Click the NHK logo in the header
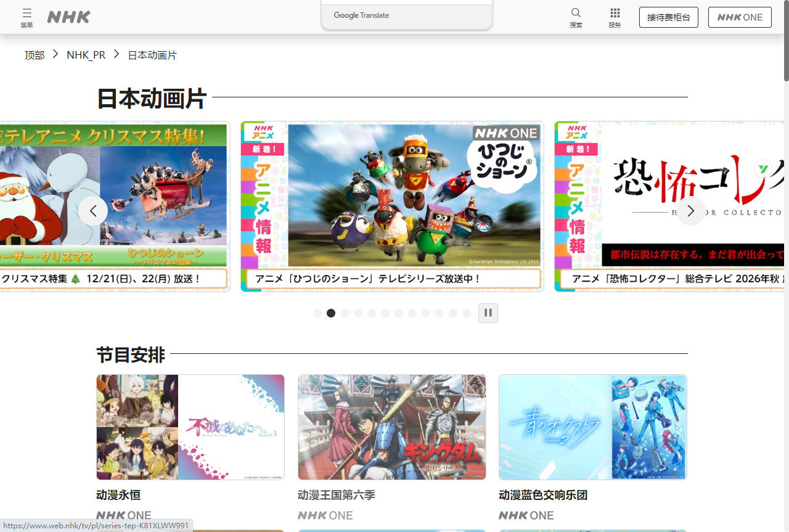Viewport: 789px width, 532px height. click(x=68, y=17)
